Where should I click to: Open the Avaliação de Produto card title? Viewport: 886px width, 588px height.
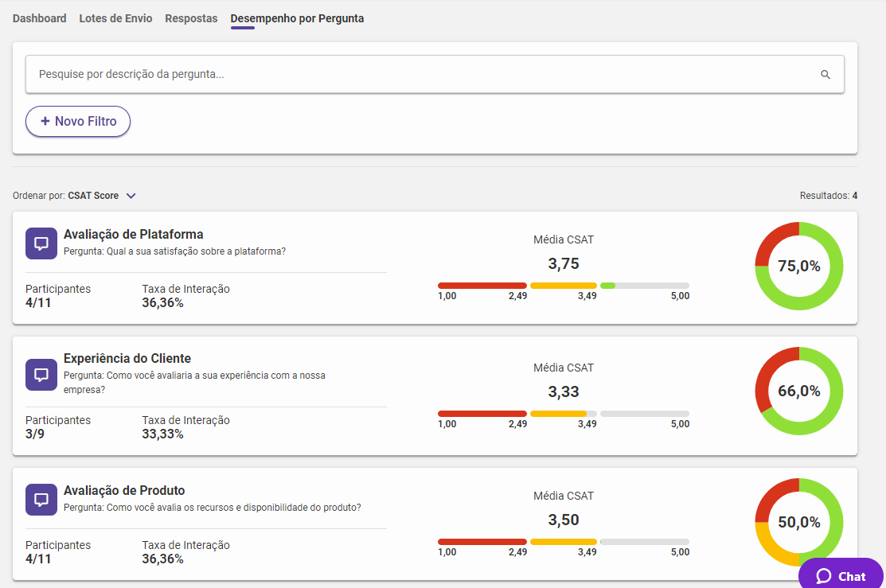tap(124, 491)
